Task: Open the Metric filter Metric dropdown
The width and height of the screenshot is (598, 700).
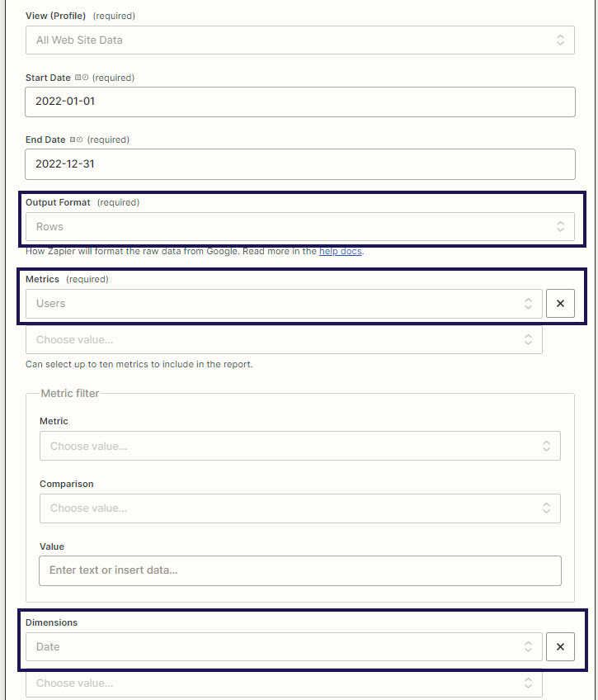Action: [x=299, y=446]
